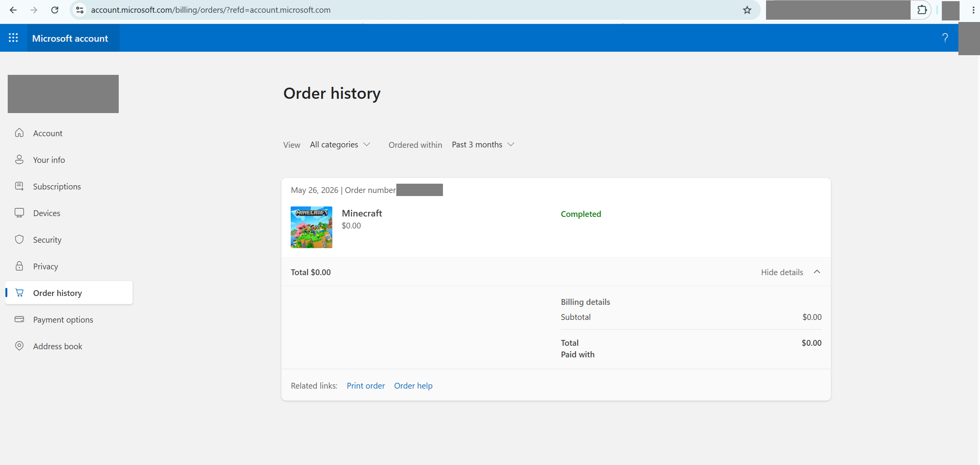This screenshot has width=980, height=465.
Task: Click the Payment options card icon
Action: [x=19, y=320]
